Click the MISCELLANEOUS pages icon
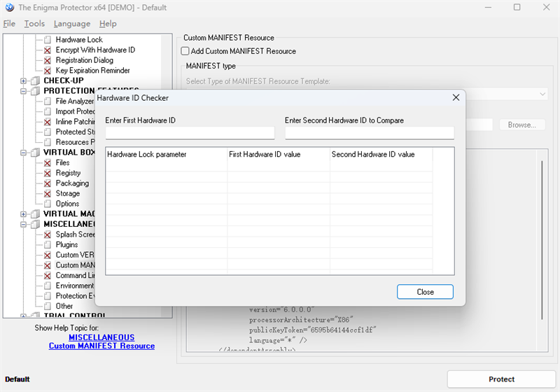This screenshot has height=392, width=560. (36, 224)
